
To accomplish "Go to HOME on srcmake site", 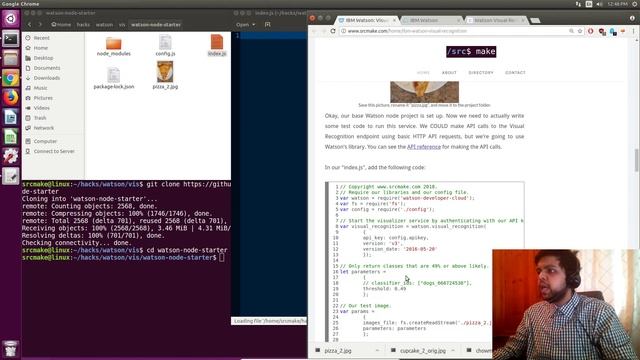I will tap(423, 73).
